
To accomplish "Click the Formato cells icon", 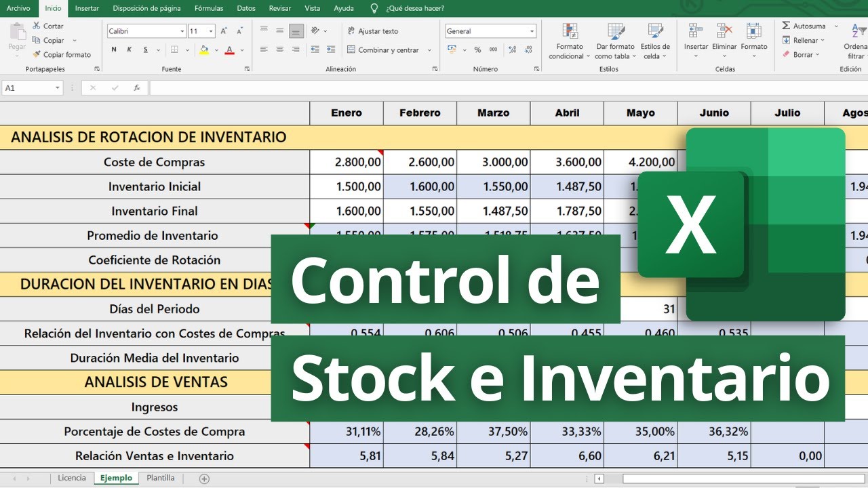I will pyautogui.click(x=753, y=31).
